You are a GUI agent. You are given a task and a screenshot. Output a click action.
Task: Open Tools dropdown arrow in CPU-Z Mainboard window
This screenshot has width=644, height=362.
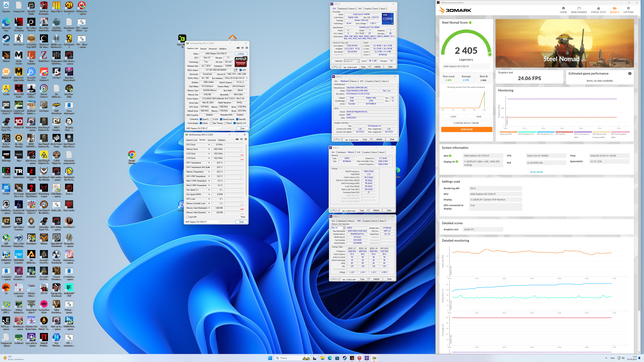(x=371, y=139)
